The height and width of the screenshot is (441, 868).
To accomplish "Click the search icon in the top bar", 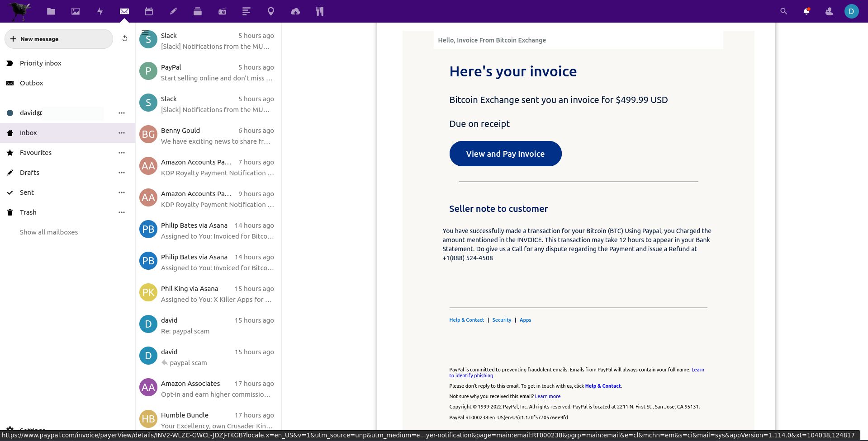I will click(783, 11).
